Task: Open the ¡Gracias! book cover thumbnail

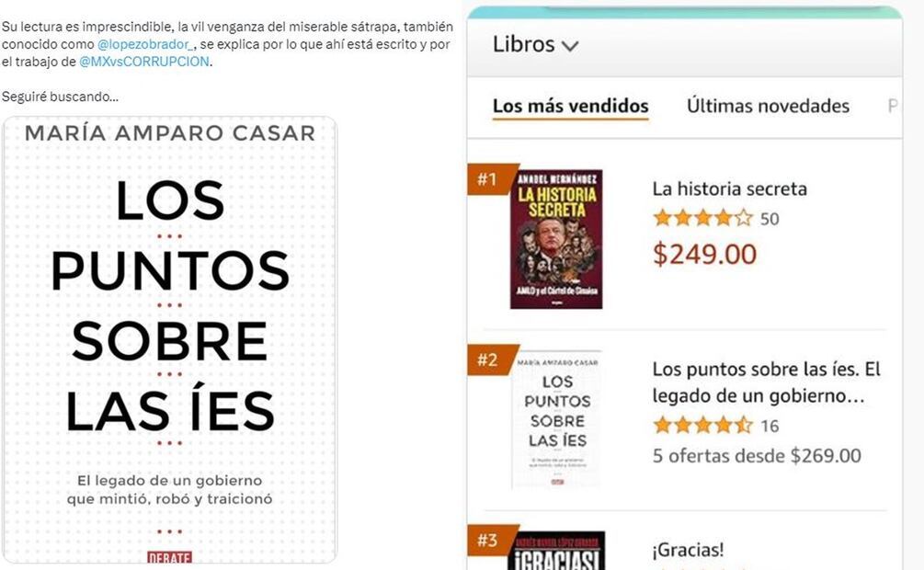Action: [556, 551]
